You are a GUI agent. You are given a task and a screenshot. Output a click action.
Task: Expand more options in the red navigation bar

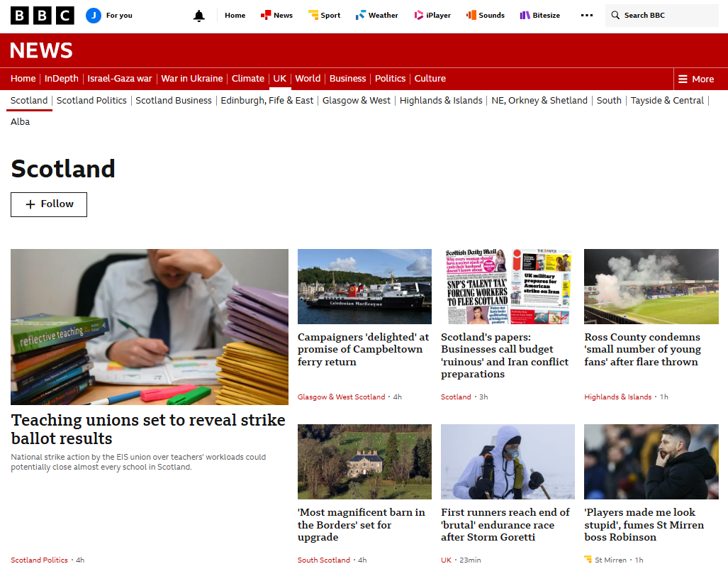[695, 79]
